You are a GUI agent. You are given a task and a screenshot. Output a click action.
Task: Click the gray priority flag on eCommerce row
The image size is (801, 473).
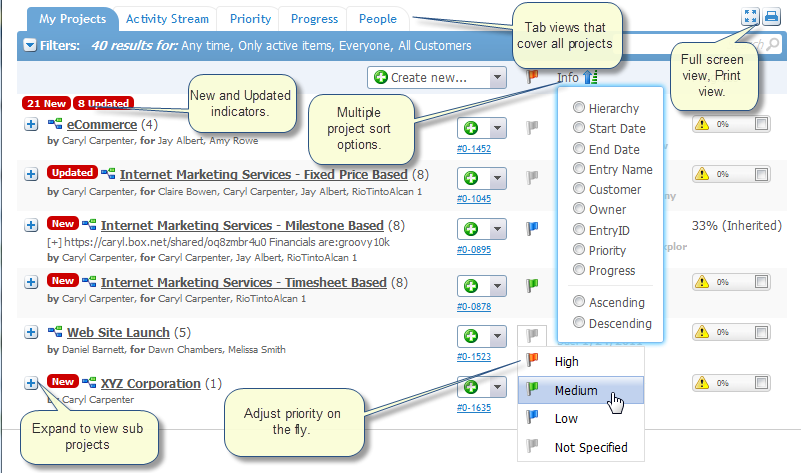tap(533, 127)
